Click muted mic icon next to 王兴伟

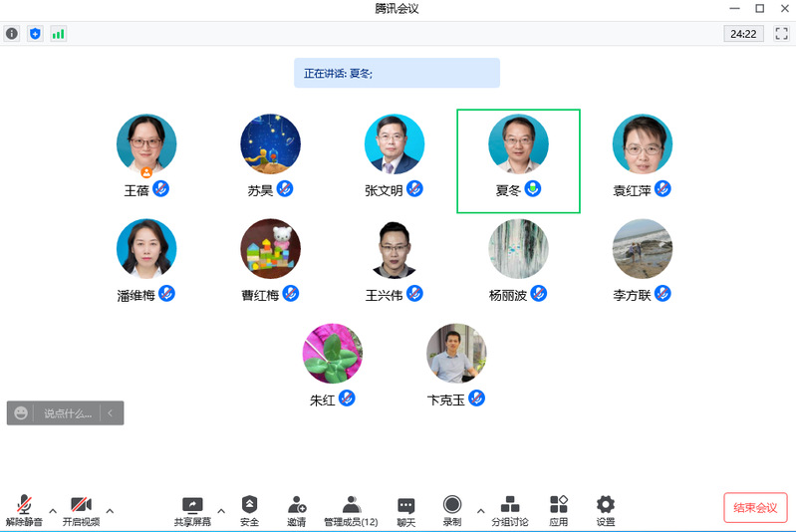tap(414, 294)
